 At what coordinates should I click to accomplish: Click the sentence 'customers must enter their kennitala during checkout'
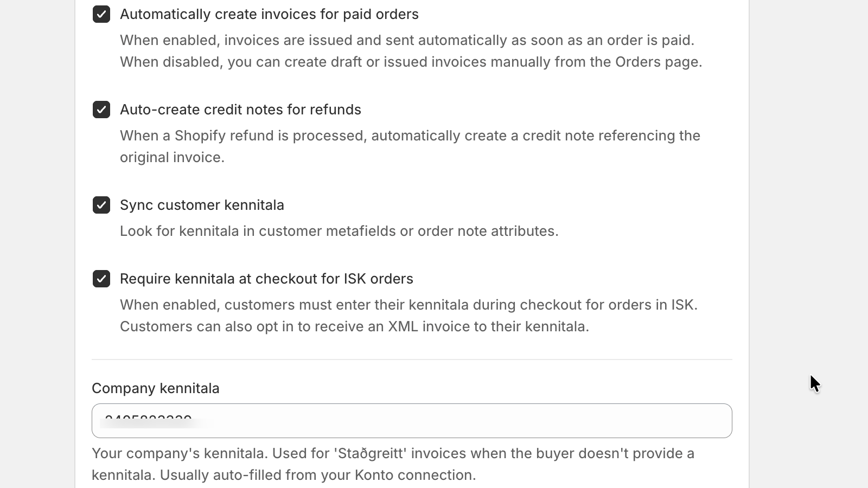pos(409,305)
